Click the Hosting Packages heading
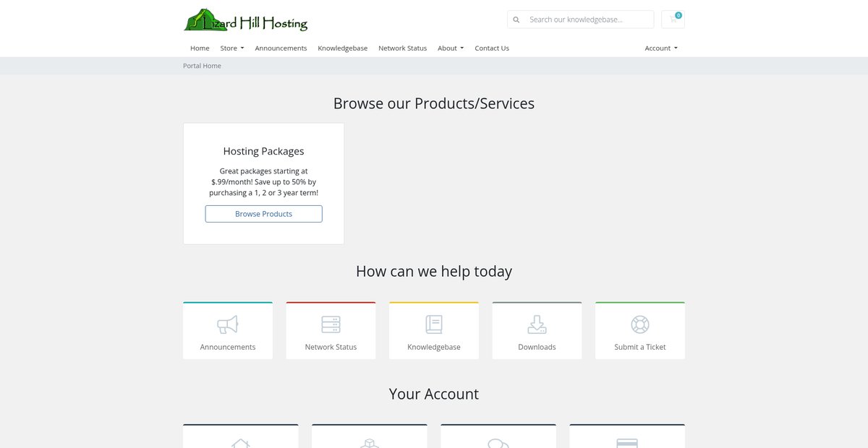The width and height of the screenshot is (868, 448). [263, 151]
